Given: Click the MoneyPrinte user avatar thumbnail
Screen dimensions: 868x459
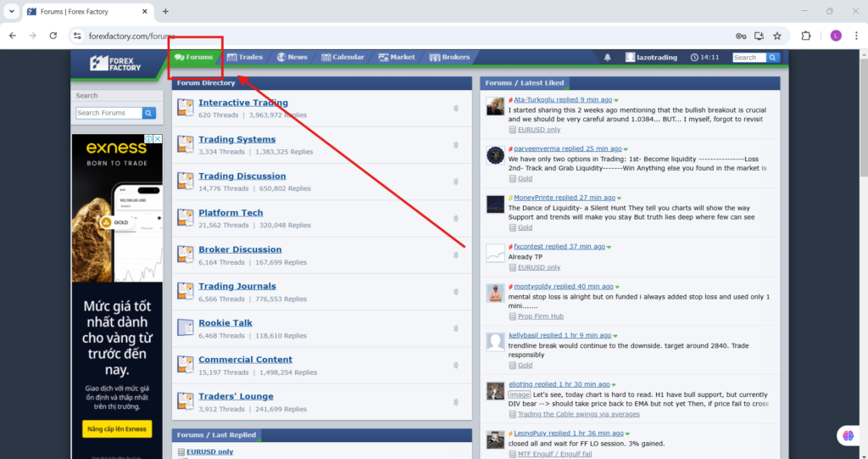Looking at the screenshot, I should pyautogui.click(x=495, y=204).
